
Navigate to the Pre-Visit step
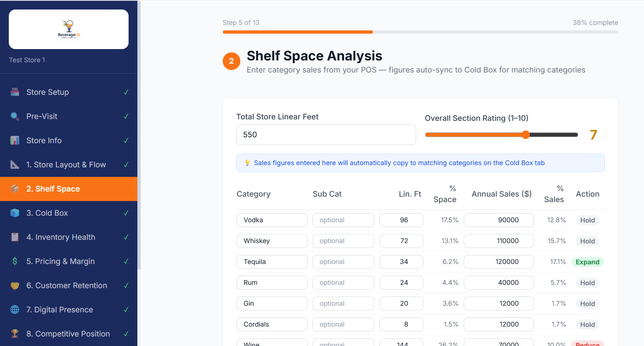click(x=42, y=116)
